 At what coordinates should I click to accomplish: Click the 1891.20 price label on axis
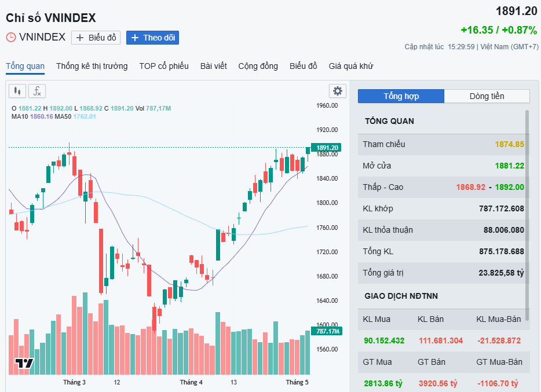(326, 148)
